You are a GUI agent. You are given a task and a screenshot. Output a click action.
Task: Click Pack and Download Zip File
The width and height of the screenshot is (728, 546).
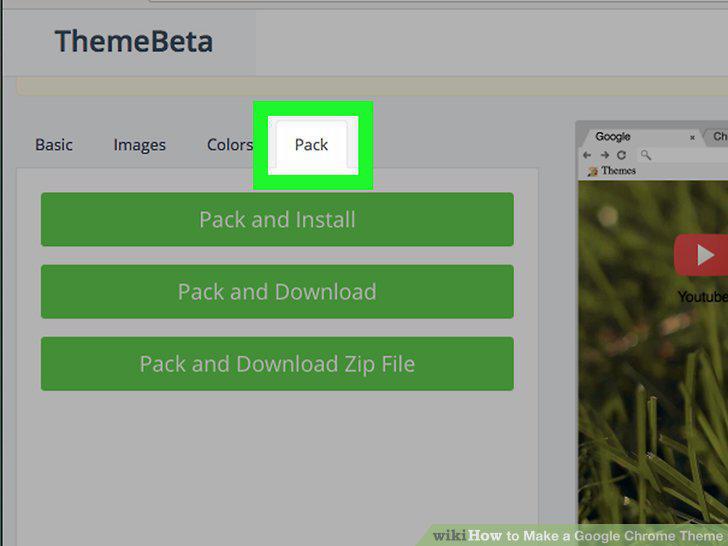tap(277, 364)
